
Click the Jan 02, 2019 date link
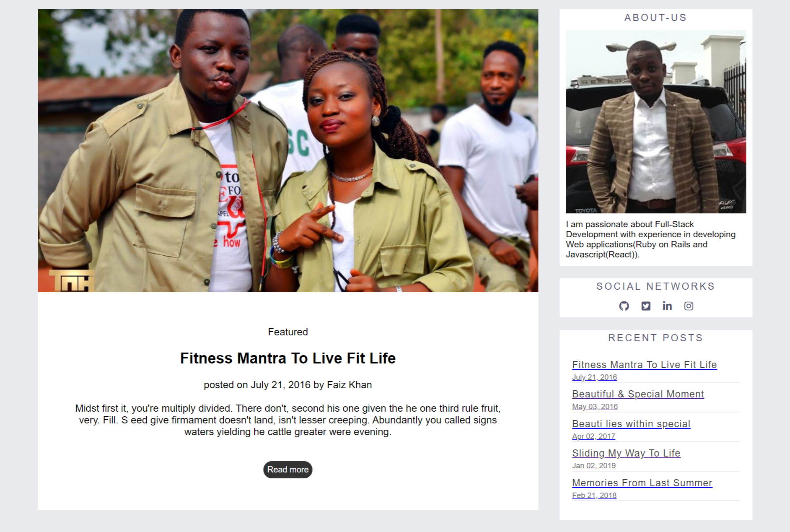pyautogui.click(x=594, y=466)
